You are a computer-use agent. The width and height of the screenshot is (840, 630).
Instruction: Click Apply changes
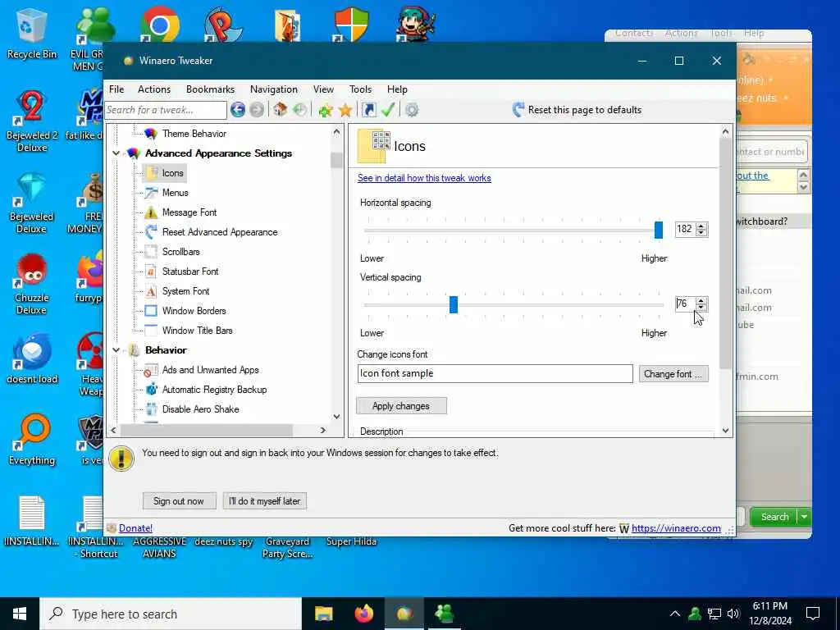(401, 406)
